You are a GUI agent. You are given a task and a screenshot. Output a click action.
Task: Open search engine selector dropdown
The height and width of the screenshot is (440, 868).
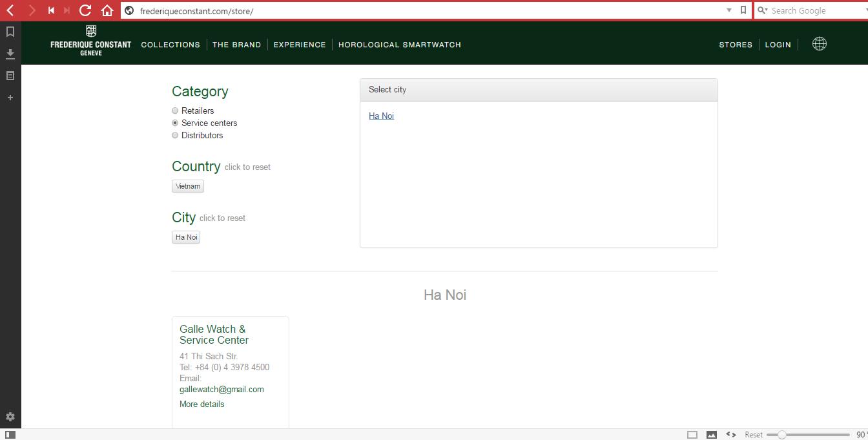(763, 10)
